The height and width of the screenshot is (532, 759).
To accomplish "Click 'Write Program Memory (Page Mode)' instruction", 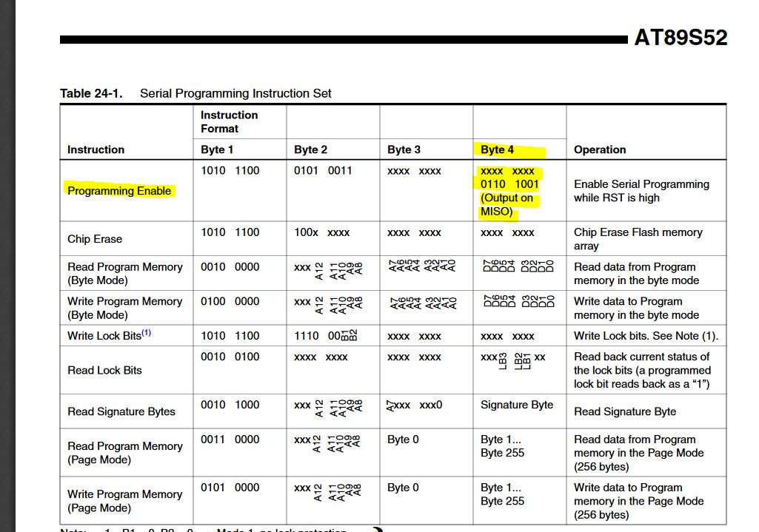I will 125,501.
